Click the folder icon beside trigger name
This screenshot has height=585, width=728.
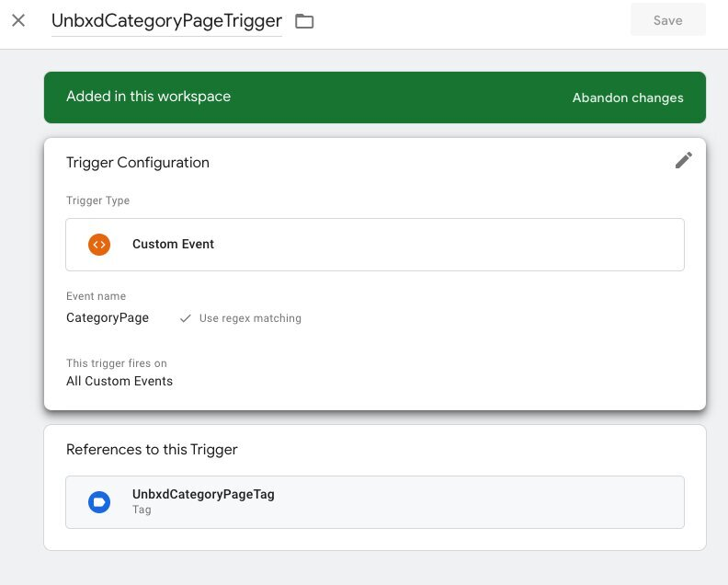tap(304, 21)
